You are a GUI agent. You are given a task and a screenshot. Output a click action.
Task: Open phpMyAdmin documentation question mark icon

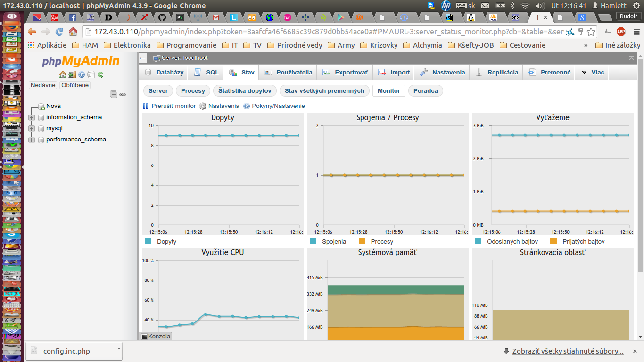82,74
